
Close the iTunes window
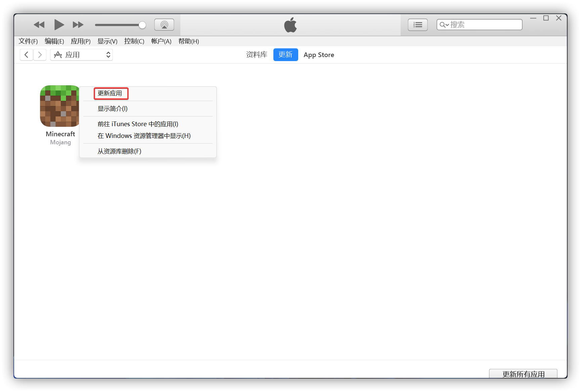click(559, 18)
